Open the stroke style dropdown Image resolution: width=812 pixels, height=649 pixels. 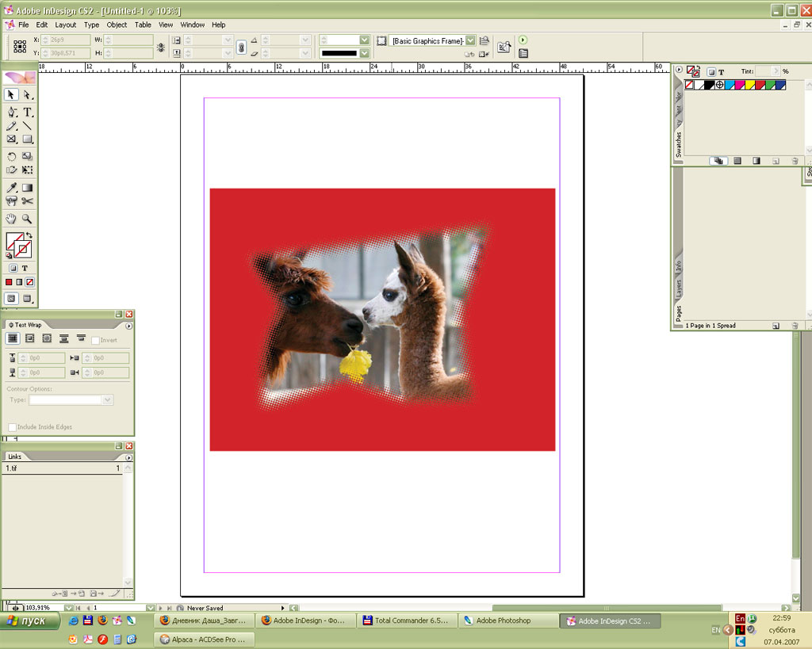pyautogui.click(x=365, y=53)
